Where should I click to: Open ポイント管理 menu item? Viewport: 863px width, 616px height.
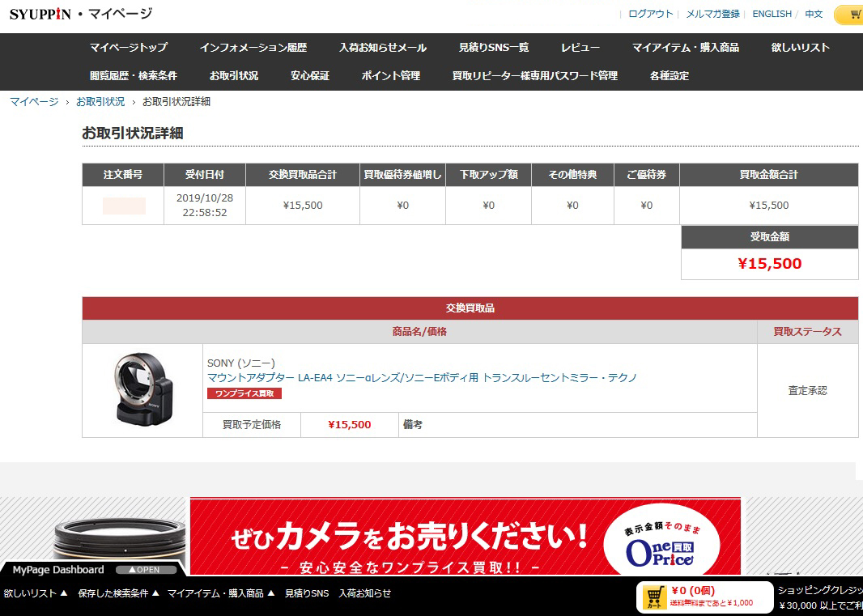click(391, 76)
